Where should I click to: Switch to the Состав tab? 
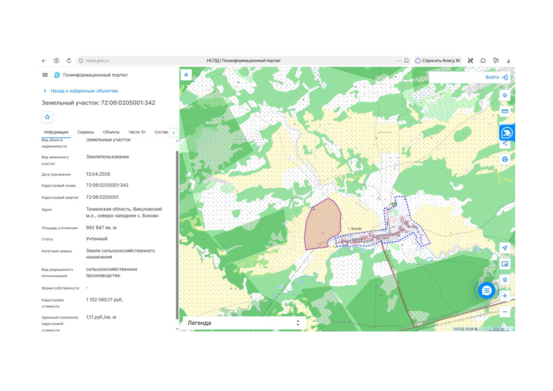tap(161, 132)
